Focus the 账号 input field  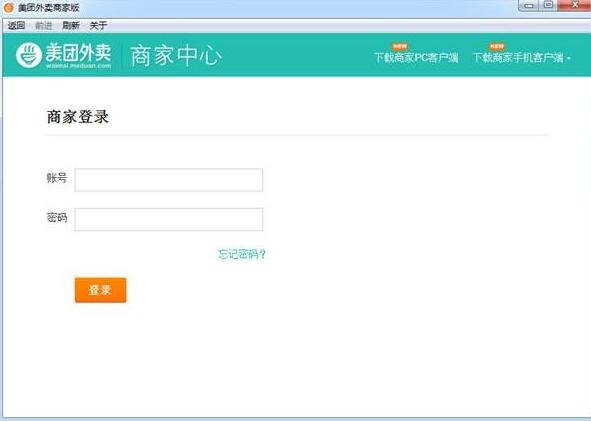(168, 180)
